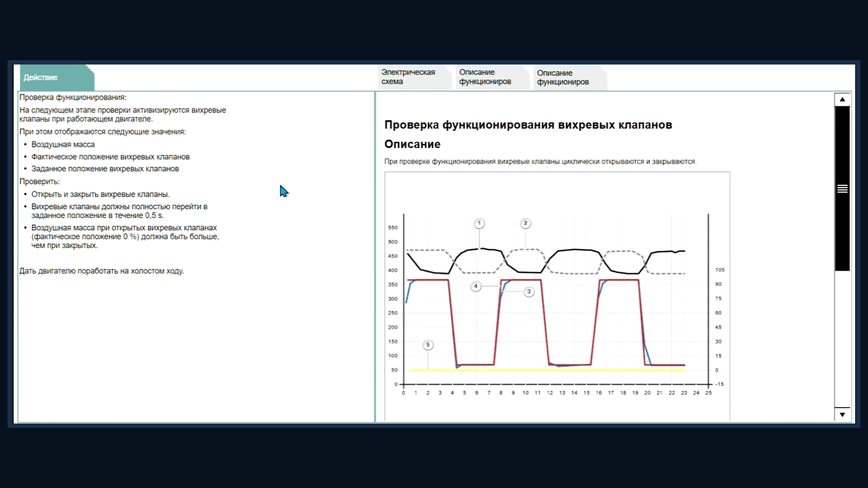The height and width of the screenshot is (488, 868).
Task: Click the yellow baseline on the chart
Action: click(x=547, y=370)
